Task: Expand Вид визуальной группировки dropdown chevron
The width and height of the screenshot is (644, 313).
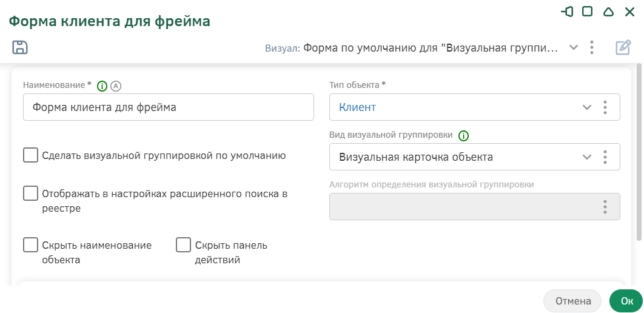Action: click(x=587, y=157)
